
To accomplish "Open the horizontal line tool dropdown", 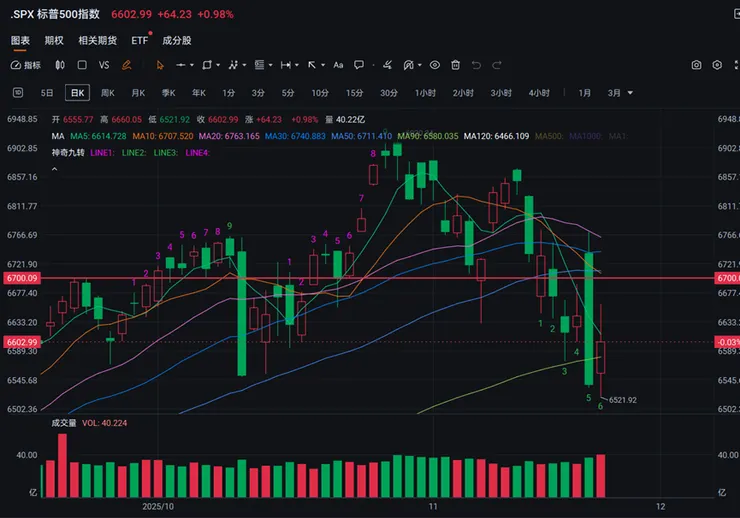I will pos(192,65).
